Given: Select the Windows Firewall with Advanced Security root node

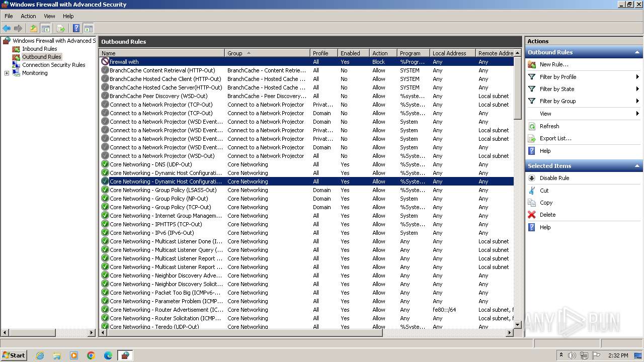Looking at the screenshot, I should tap(54, 41).
